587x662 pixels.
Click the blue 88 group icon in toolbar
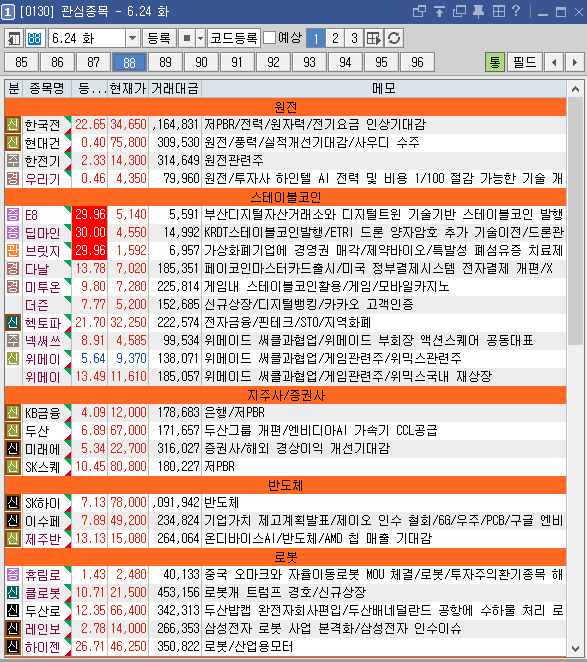34,38
